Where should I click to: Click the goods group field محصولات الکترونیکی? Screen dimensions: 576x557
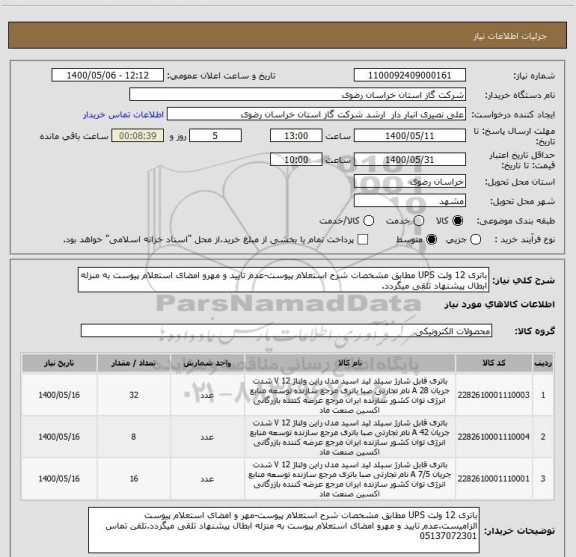pos(286,331)
